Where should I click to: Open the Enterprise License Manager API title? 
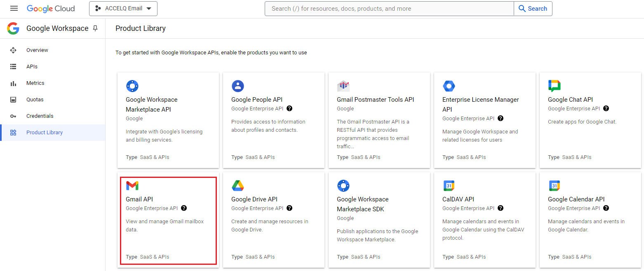click(481, 105)
